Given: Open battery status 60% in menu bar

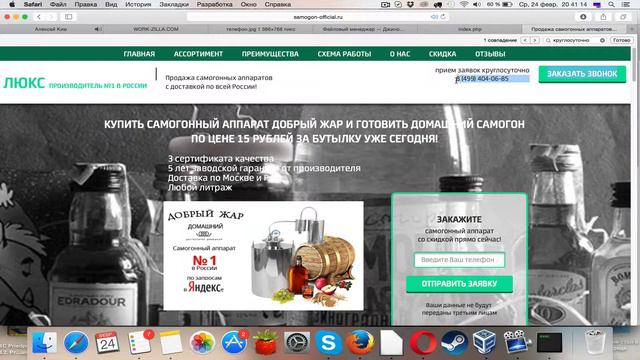Looking at the screenshot, I should click(x=499, y=4).
